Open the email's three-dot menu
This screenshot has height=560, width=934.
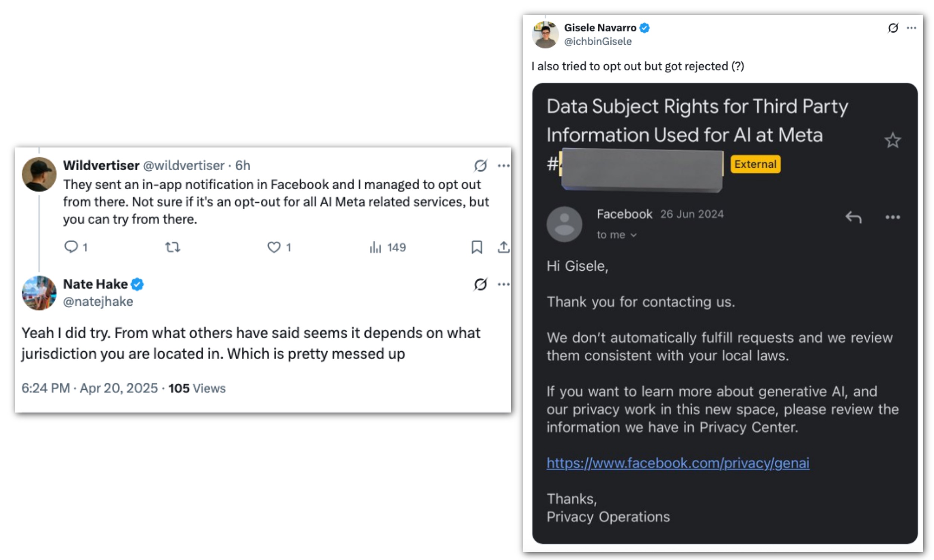pyautogui.click(x=893, y=217)
